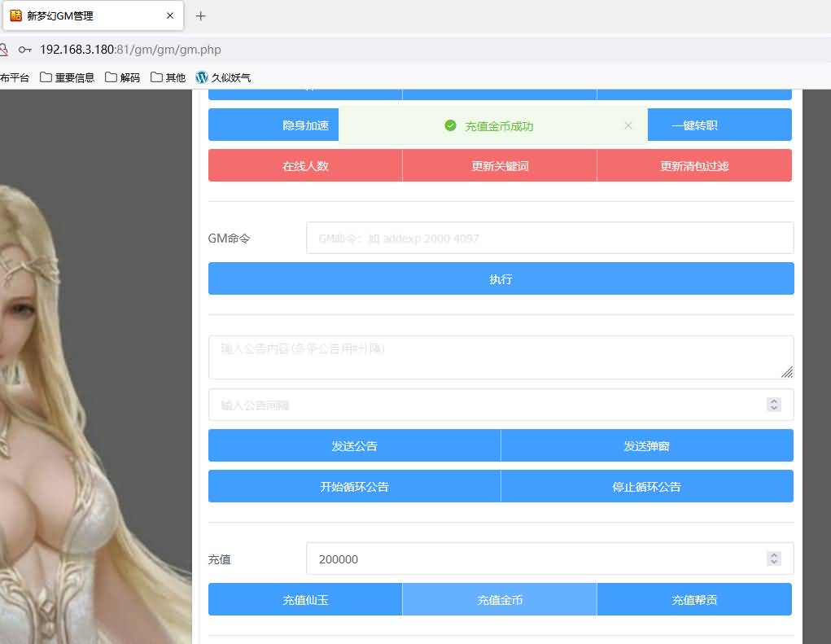Click the 一键转职 button
The image size is (831, 644).
(x=719, y=125)
